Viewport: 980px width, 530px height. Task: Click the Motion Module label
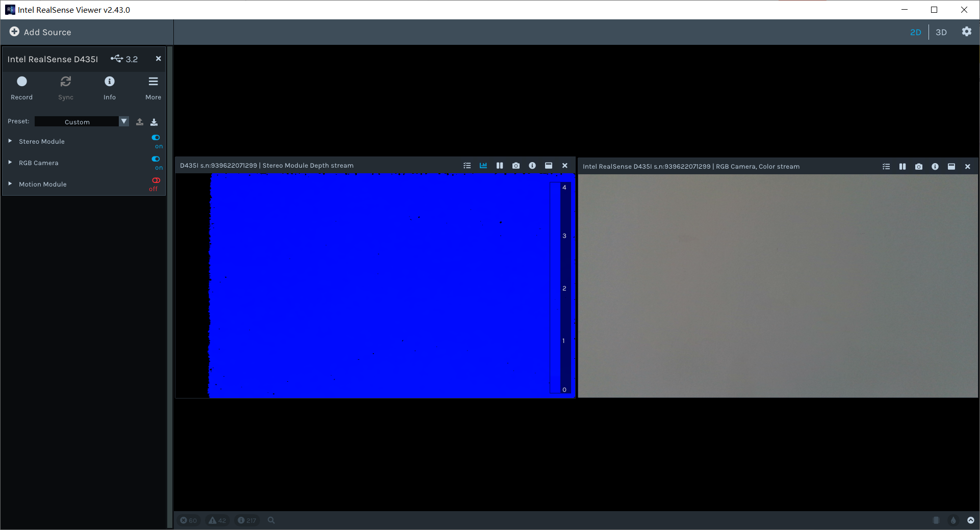[43, 184]
